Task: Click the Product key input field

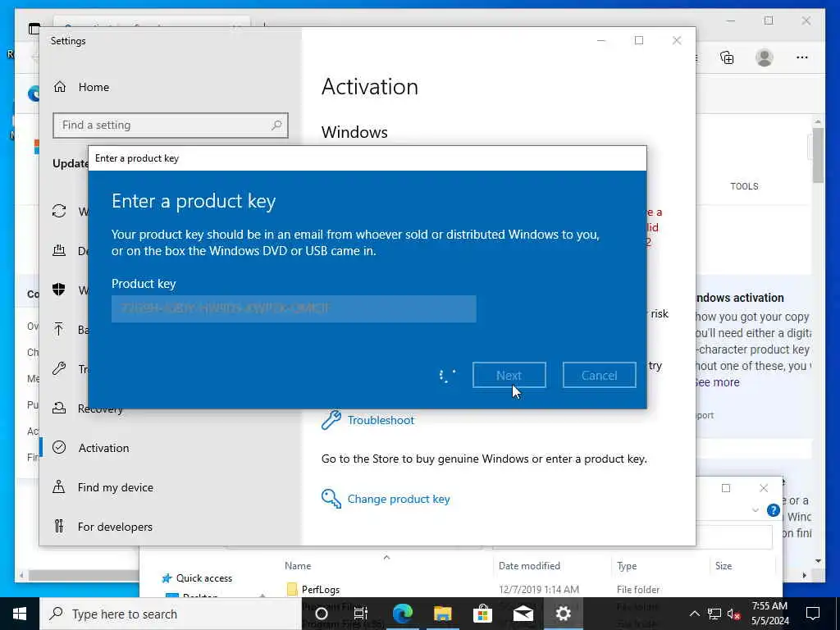Action: click(x=294, y=308)
